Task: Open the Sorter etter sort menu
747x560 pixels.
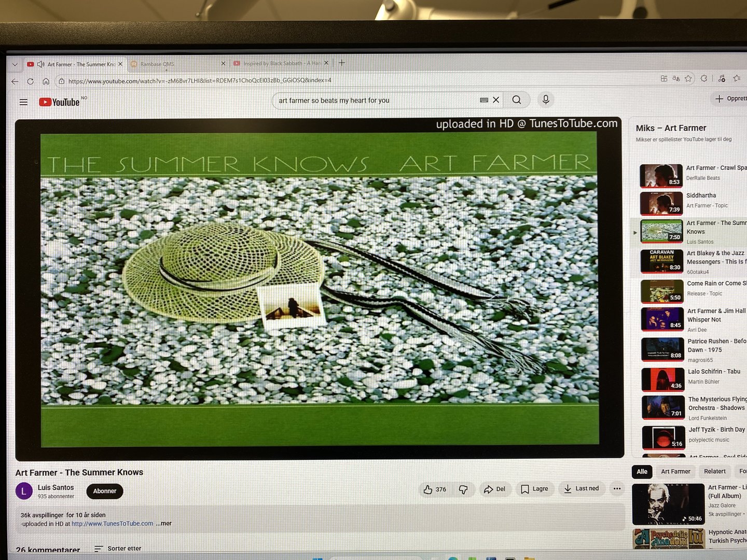Action: [118, 548]
